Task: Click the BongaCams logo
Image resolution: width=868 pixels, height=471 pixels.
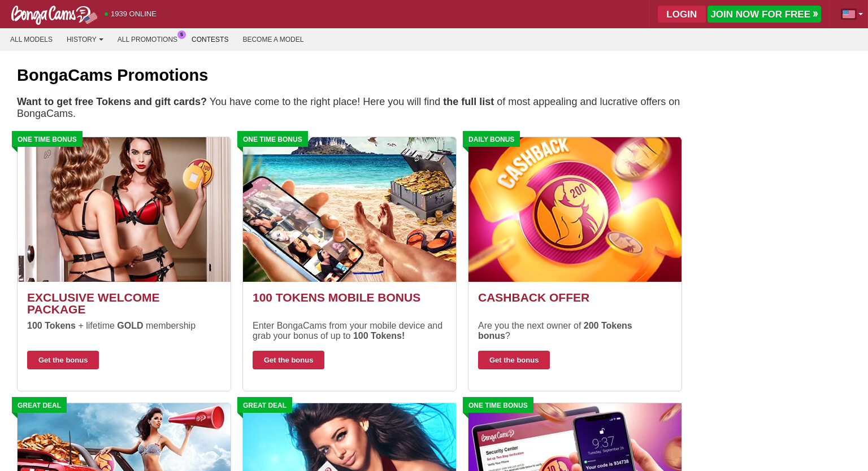Action: pyautogui.click(x=54, y=15)
